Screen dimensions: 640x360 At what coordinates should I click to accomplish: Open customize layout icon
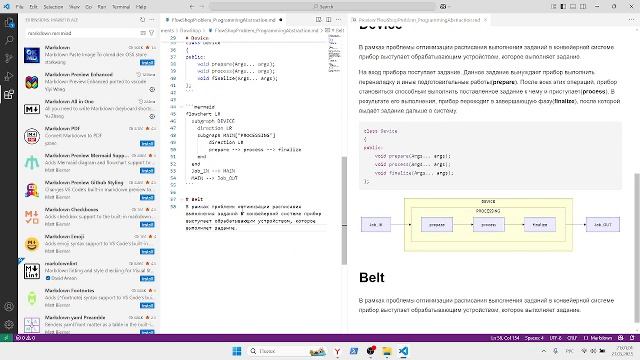(x=554, y=7)
